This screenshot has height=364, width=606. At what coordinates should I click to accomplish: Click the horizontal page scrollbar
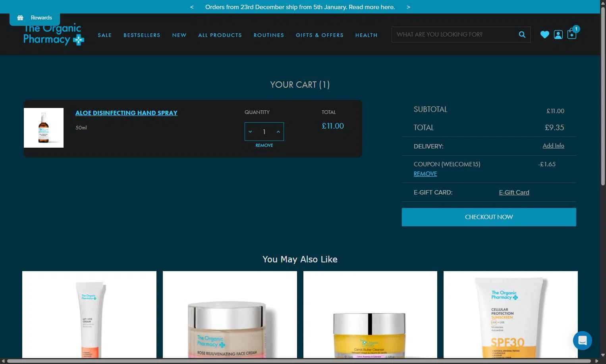coord(299,361)
